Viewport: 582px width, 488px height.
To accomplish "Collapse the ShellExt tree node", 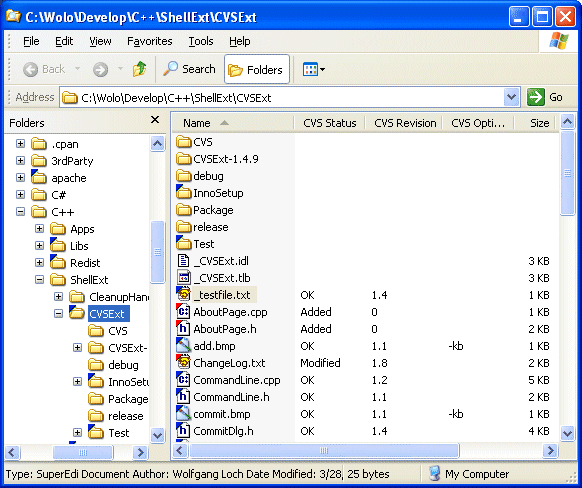I will pyautogui.click(x=39, y=280).
